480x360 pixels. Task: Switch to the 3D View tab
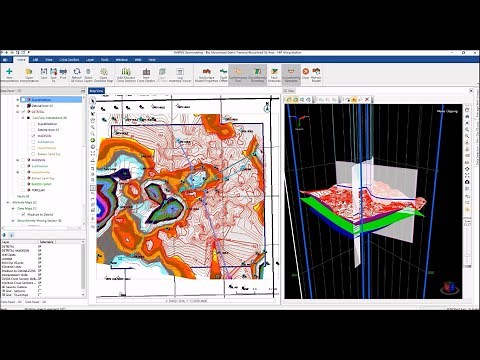(289, 91)
